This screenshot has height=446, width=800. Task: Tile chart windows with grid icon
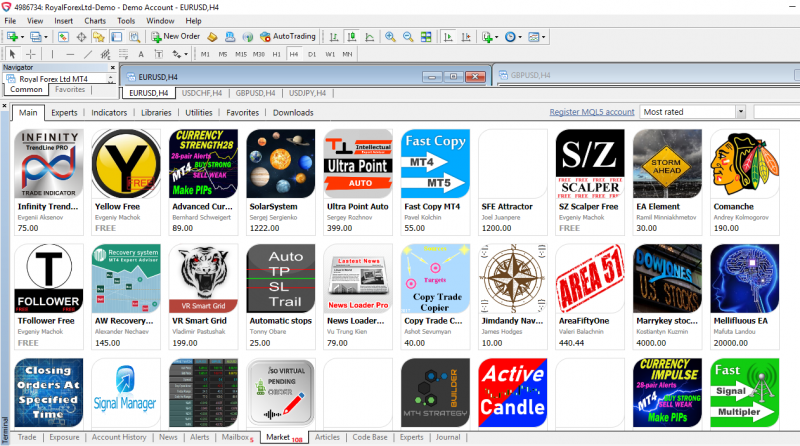[x=426, y=37]
